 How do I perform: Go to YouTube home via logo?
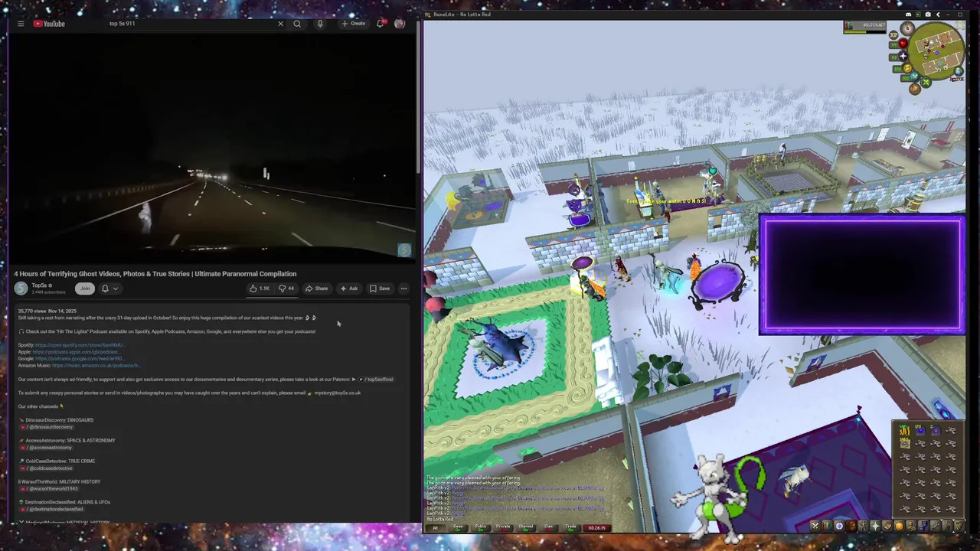pyautogui.click(x=49, y=24)
